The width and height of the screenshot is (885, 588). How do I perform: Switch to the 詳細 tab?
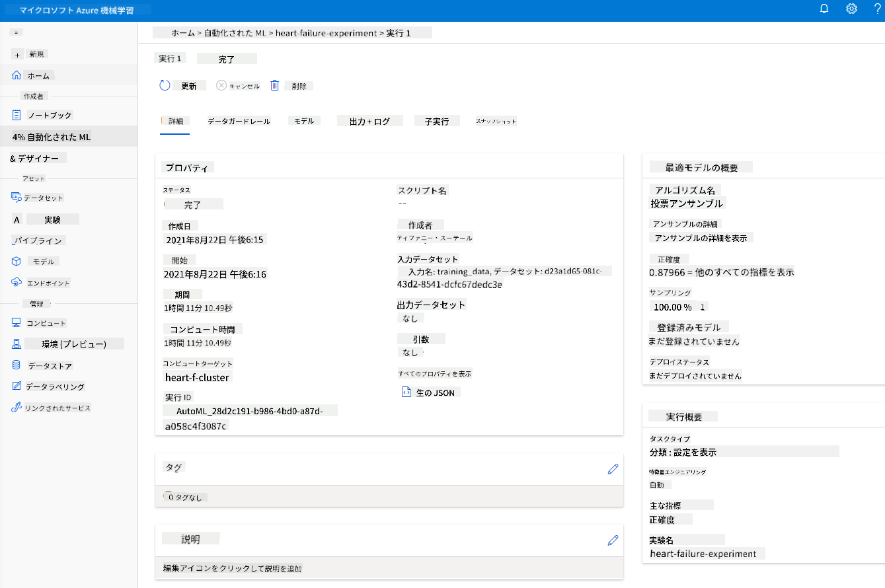pos(175,121)
